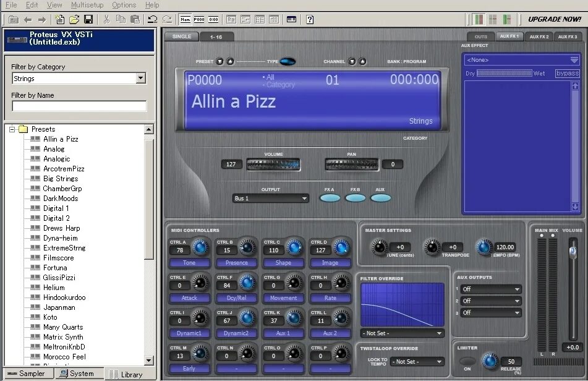The width and height of the screenshot is (588, 381).
Task: Click the Tone controller label button
Action: pos(189,263)
